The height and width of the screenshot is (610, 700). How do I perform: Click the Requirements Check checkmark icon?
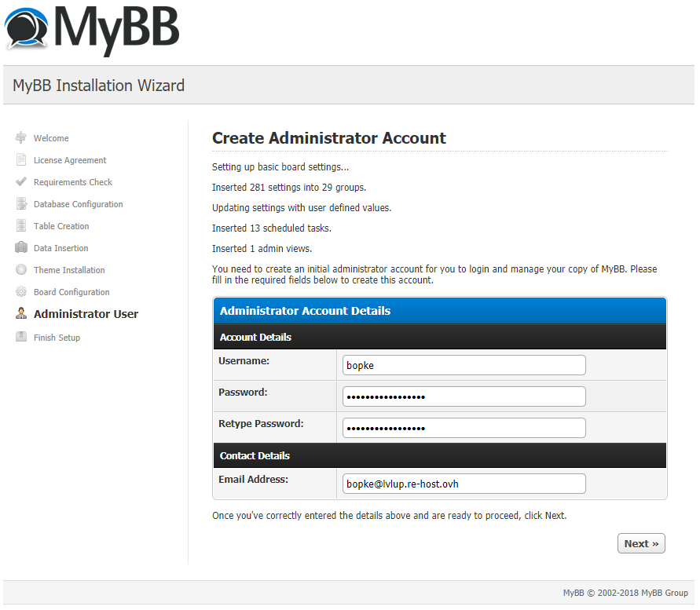pos(21,182)
